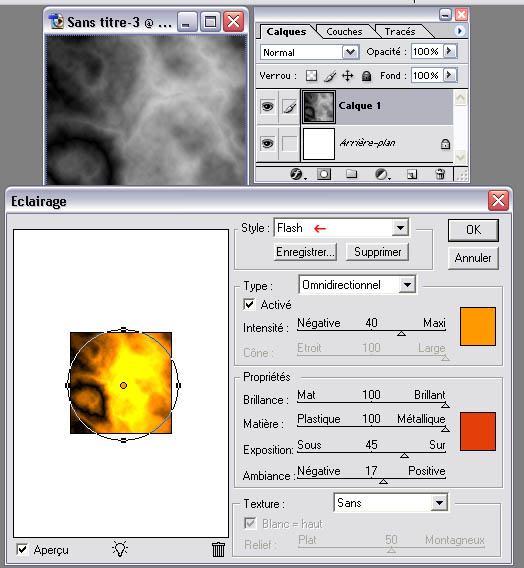
Task: Click the Annuler button
Action: coord(473,258)
